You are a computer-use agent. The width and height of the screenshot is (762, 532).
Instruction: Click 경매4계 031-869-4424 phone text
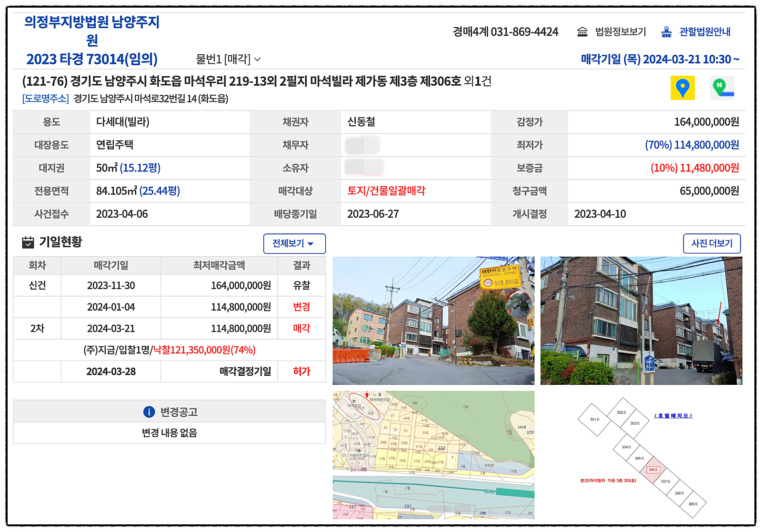pyautogui.click(x=505, y=32)
